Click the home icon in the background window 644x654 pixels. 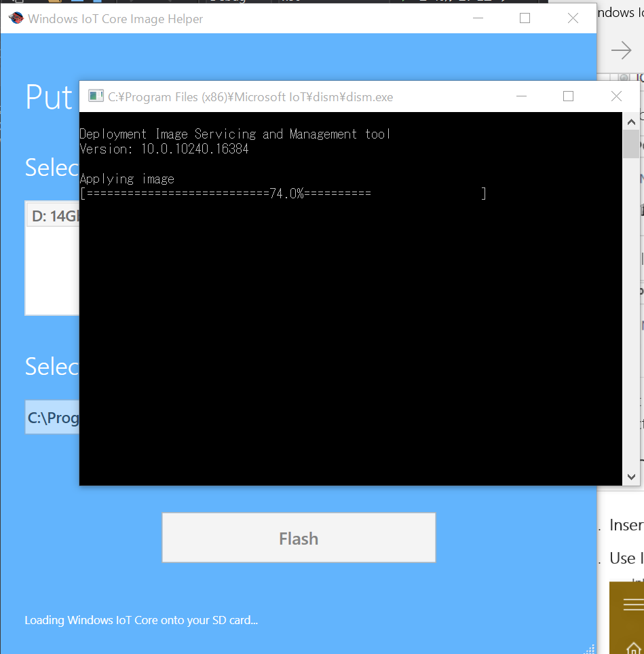[x=634, y=648]
